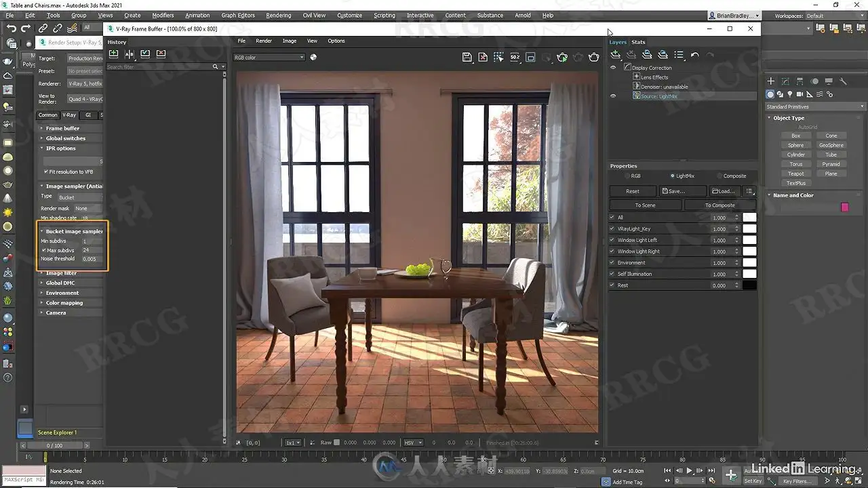Click the Self Illumination value spinner arrows
Image resolution: width=868 pixels, height=488 pixels.
tap(737, 274)
